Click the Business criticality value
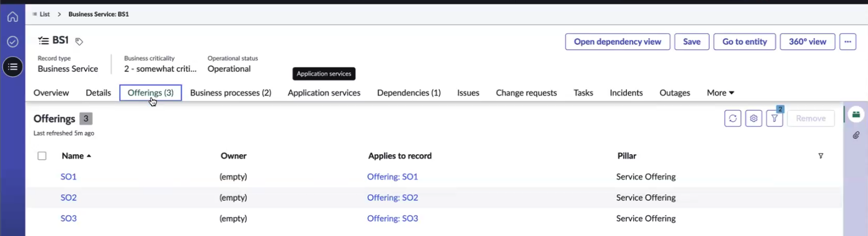The width and height of the screenshot is (868, 236). click(x=161, y=69)
